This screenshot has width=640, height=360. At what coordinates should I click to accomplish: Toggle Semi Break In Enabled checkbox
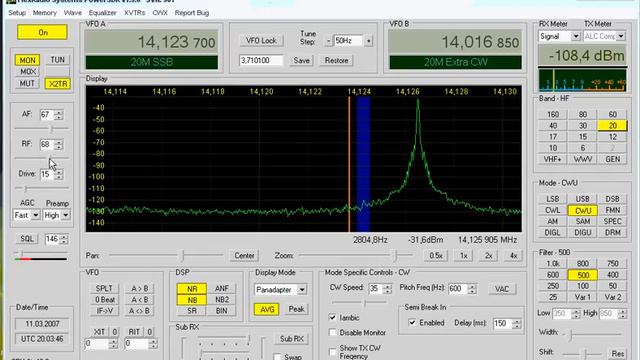tap(412, 322)
